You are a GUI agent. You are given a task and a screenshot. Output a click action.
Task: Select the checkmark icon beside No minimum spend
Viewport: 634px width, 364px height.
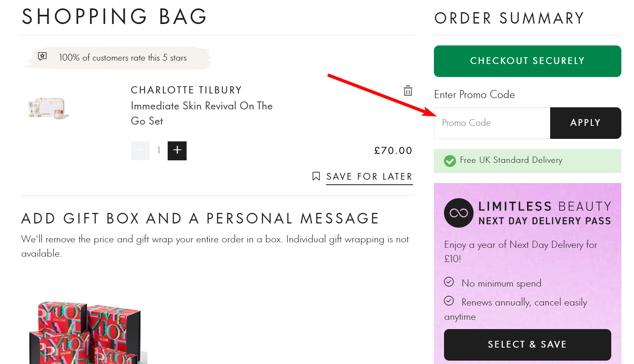pos(449,282)
